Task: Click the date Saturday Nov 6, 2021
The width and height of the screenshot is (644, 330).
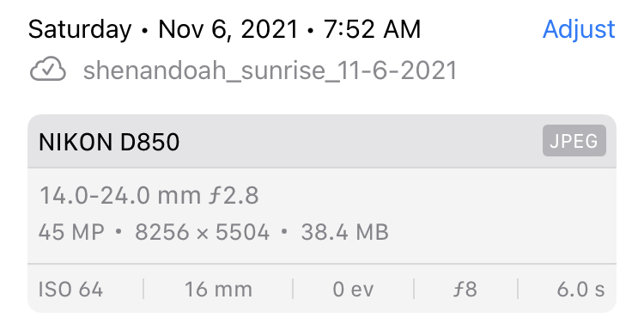Action: tap(162, 30)
